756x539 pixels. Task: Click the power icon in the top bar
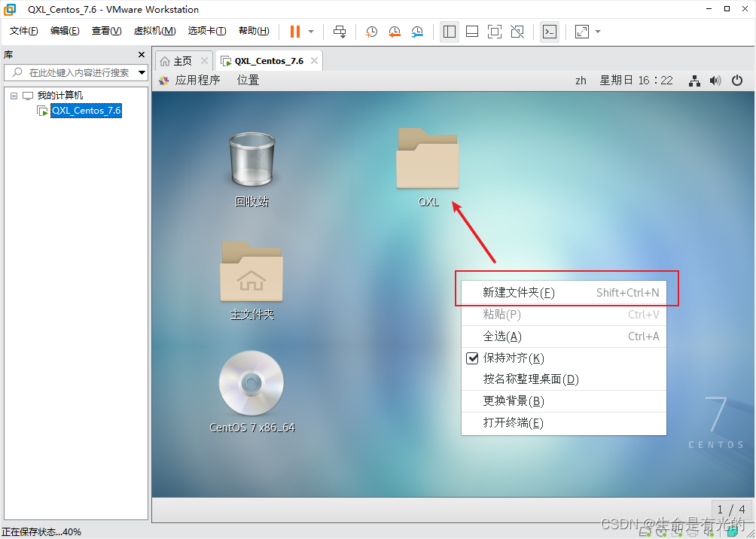coord(737,81)
